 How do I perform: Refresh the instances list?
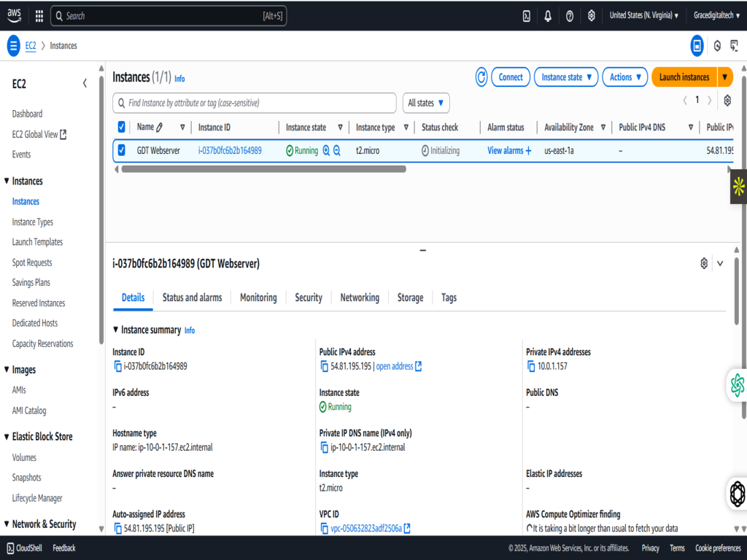pyautogui.click(x=481, y=77)
